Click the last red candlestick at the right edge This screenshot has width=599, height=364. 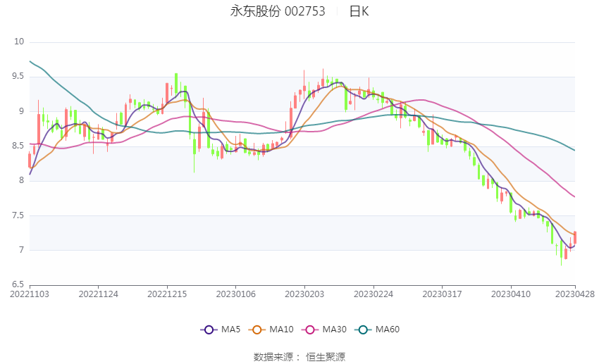[x=575, y=238]
